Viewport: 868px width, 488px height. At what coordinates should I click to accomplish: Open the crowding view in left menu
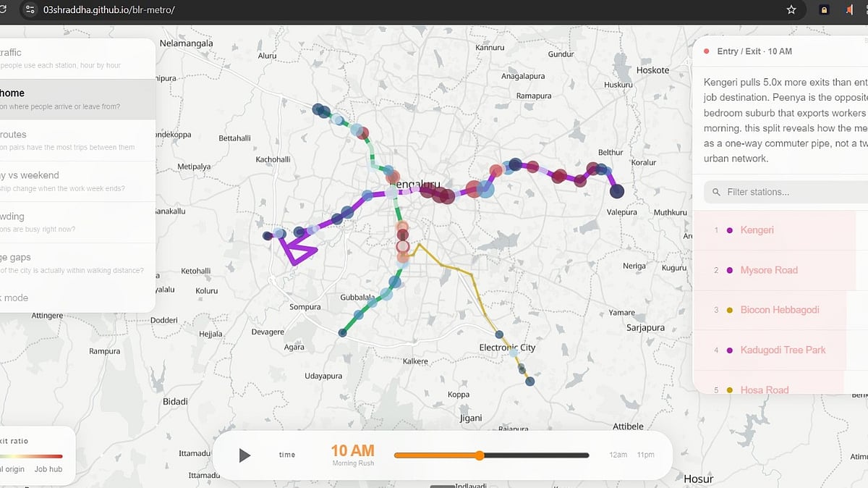pos(77,222)
